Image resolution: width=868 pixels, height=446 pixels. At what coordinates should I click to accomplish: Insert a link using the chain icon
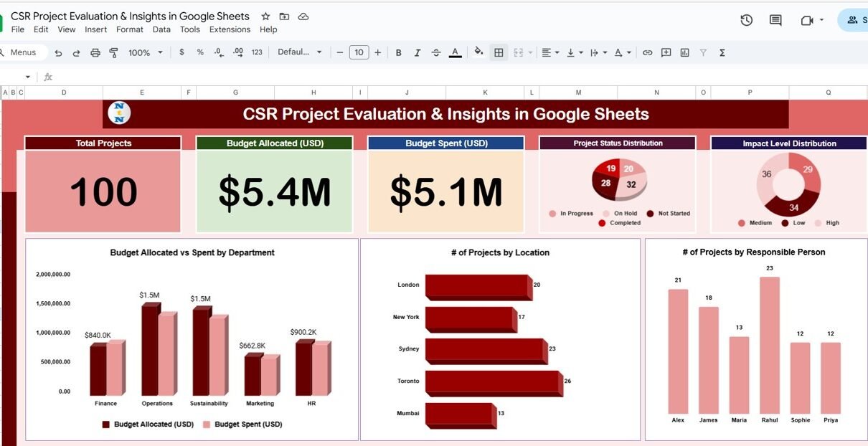click(647, 52)
